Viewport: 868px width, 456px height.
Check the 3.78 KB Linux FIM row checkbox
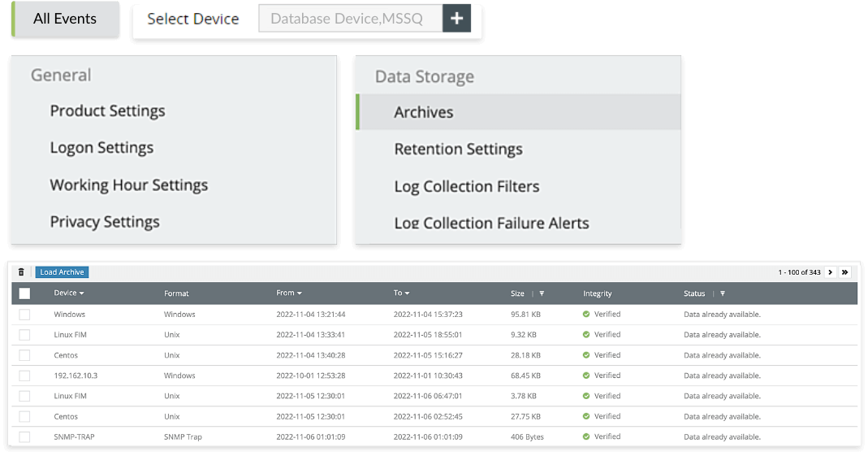point(24,396)
